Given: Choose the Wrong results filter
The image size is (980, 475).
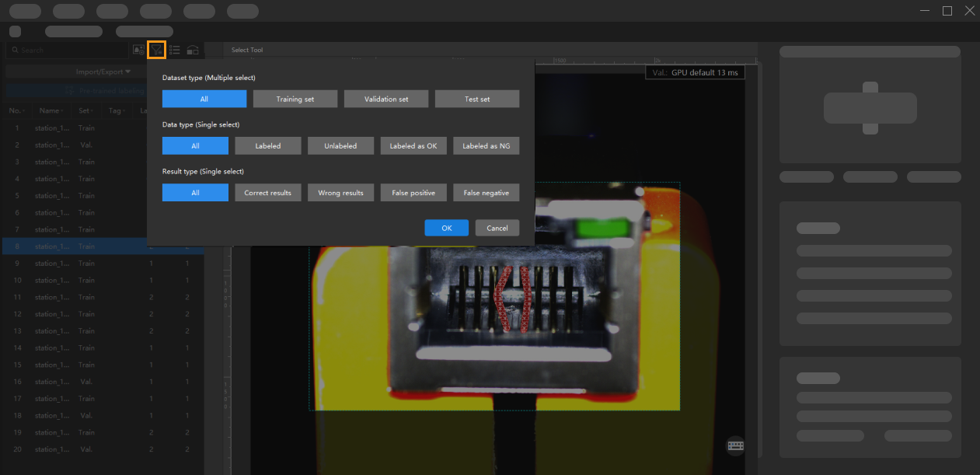Looking at the screenshot, I should click(x=340, y=192).
